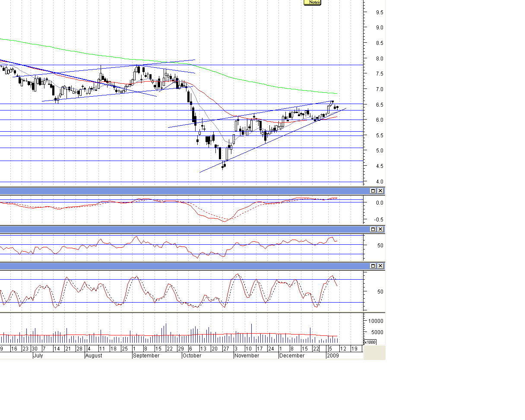Image resolution: width=525 pixels, height=420 pixels.
Task: Click the date label 19 on time axis
Action: pos(354,348)
